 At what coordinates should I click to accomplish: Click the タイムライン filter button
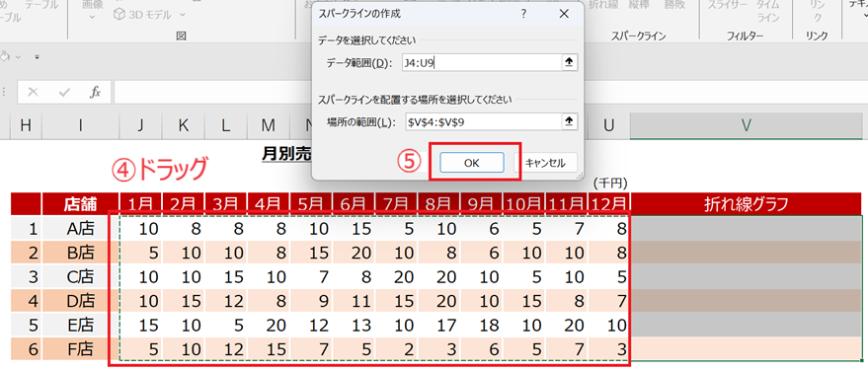coord(768,11)
